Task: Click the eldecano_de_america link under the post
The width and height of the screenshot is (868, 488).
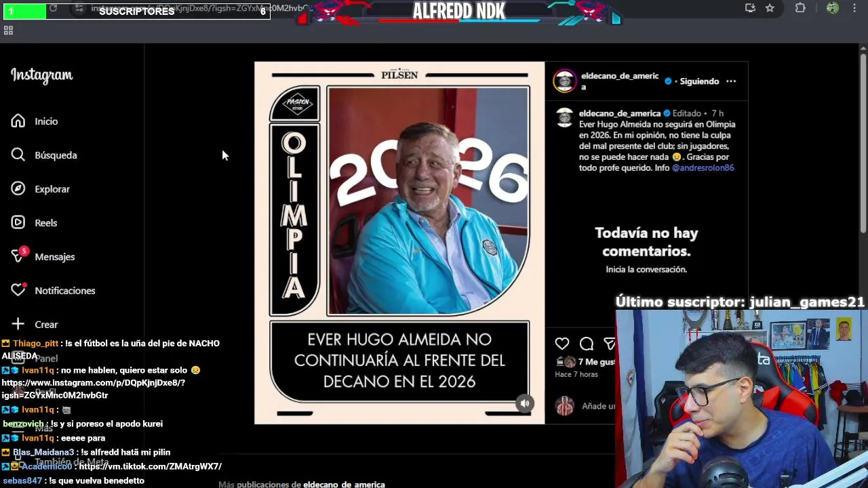Action: click(x=344, y=484)
